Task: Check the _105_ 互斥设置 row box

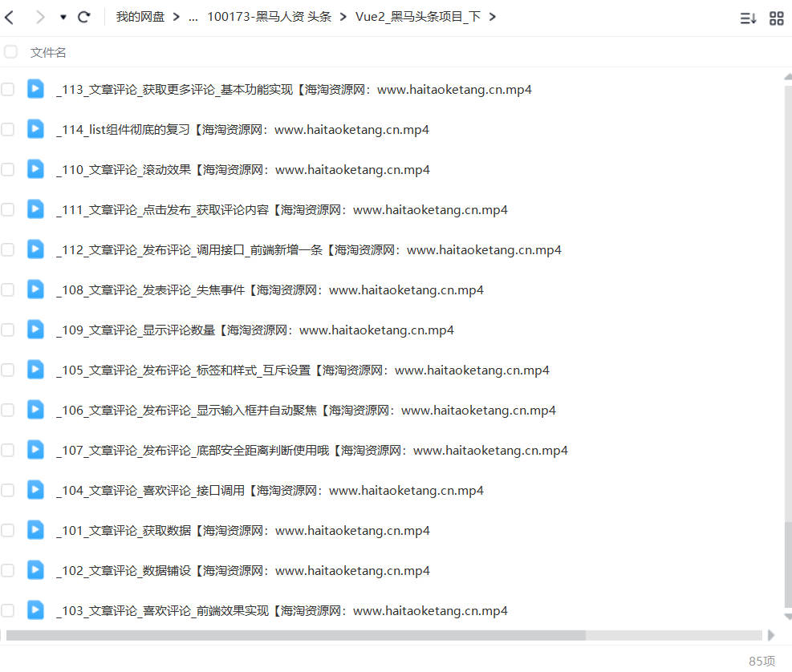Action: (7, 370)
